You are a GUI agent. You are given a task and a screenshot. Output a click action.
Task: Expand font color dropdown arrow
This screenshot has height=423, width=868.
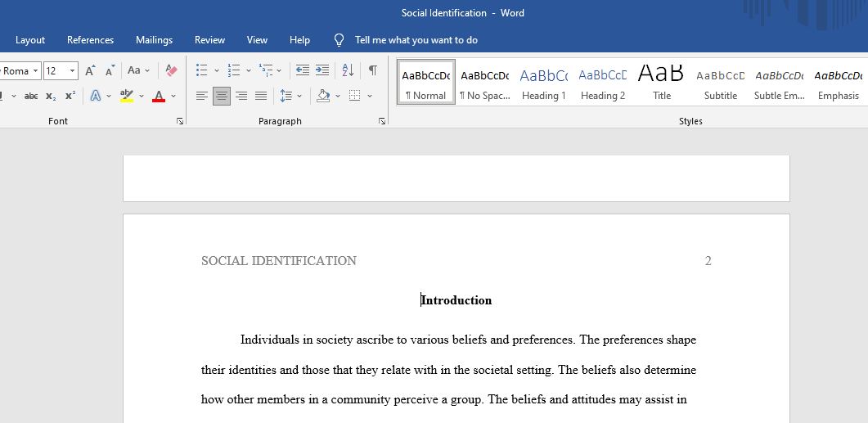173,96
